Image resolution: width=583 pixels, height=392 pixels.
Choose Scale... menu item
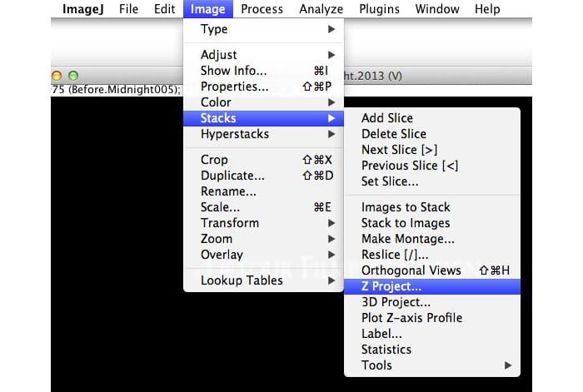coord(263,207)
